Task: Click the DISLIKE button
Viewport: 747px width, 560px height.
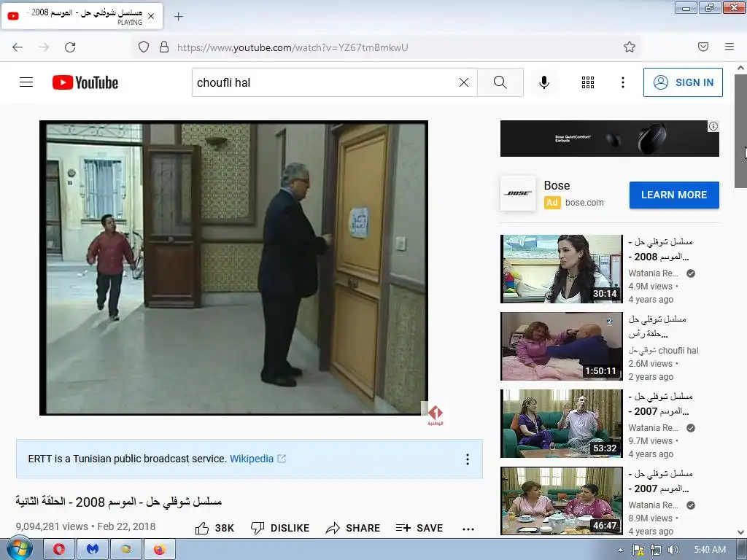Action: (x=280, y=528)
